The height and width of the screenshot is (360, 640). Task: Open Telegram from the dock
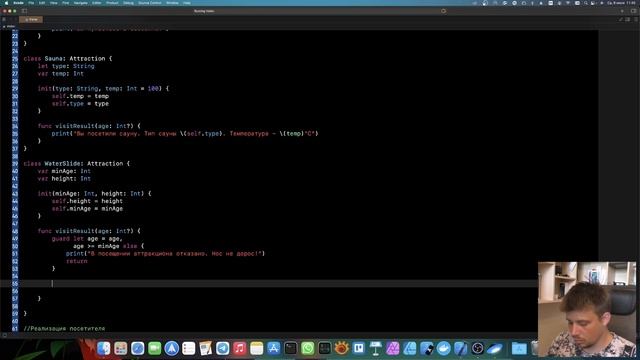pyautogui.click(x=222, y=348)
